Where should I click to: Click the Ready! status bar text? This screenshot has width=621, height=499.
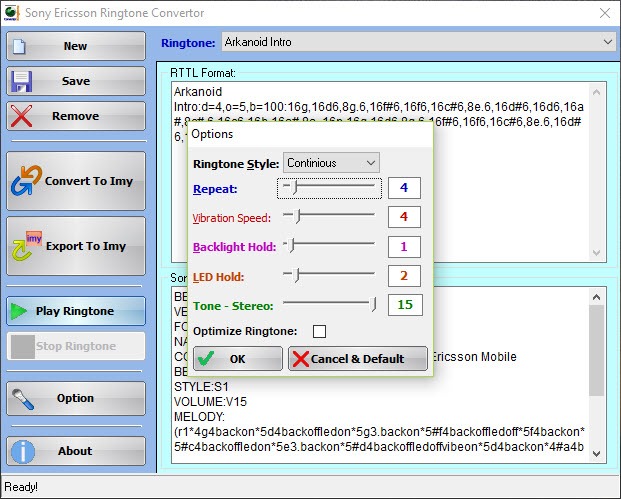pyautogui.click(x=21, y=487)
